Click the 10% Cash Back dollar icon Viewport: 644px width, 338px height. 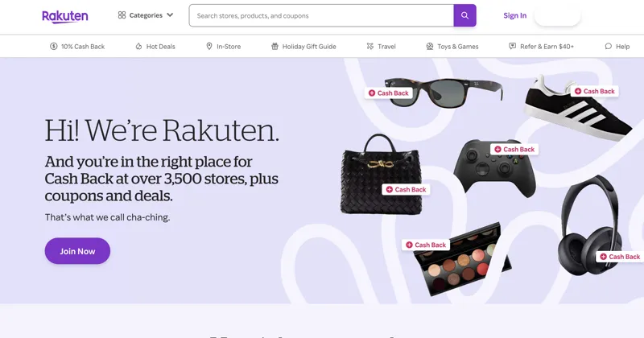[53, 47]
